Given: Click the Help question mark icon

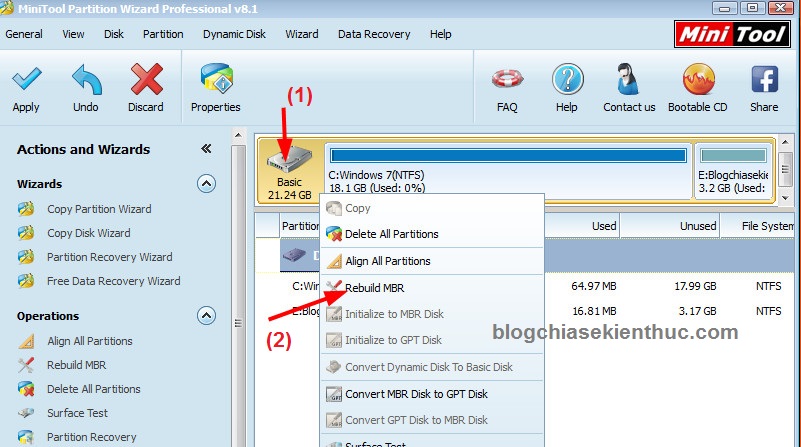Looking at the screenshot, I should 568,79.
